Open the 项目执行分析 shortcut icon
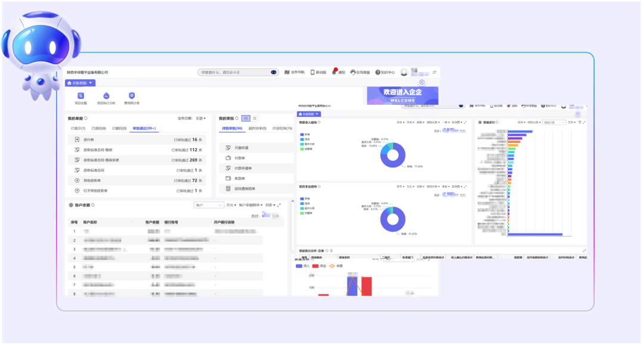 106,96
